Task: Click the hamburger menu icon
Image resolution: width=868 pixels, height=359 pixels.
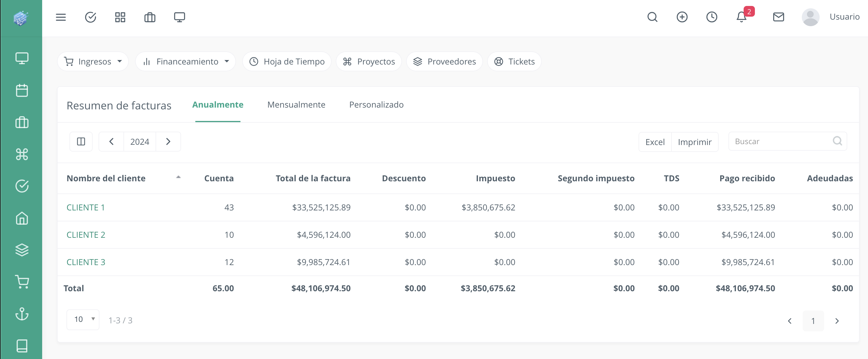Action: (61, 17)
